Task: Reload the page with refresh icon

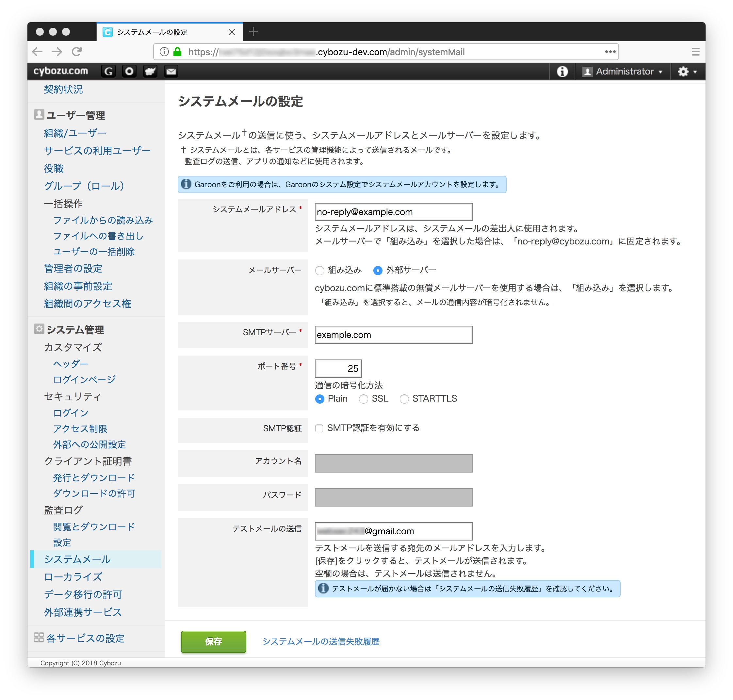Action: point(77,52)
